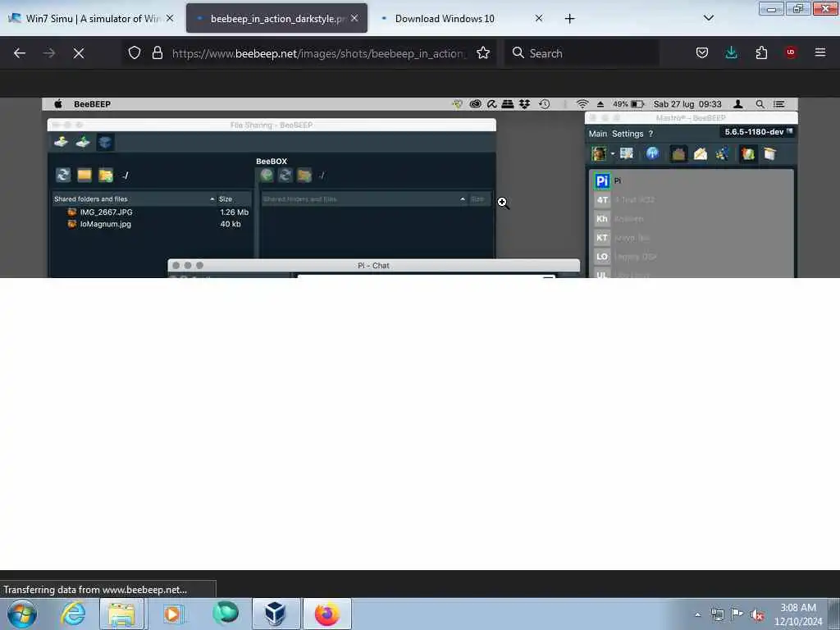Show site security info via the padlock icon
Screen dimensions: 840x630
point(157,52)
